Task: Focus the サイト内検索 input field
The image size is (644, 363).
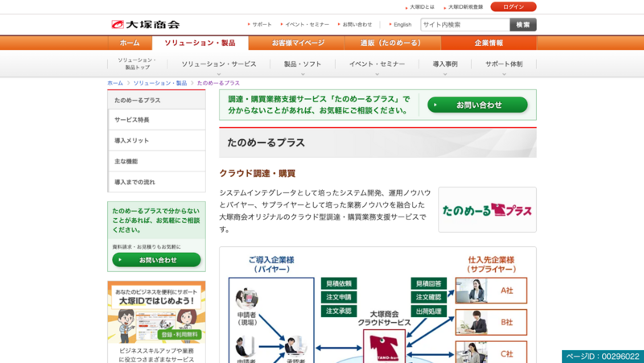Action: click(x=465, y=25)
